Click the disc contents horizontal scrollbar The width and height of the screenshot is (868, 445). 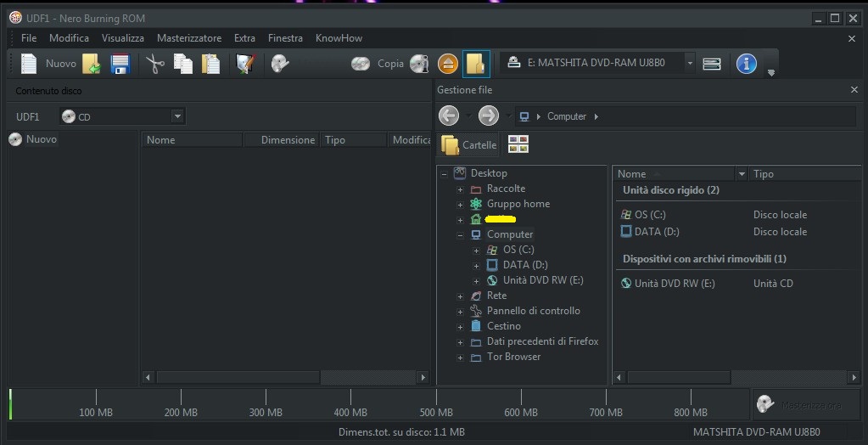pos(238,377)
